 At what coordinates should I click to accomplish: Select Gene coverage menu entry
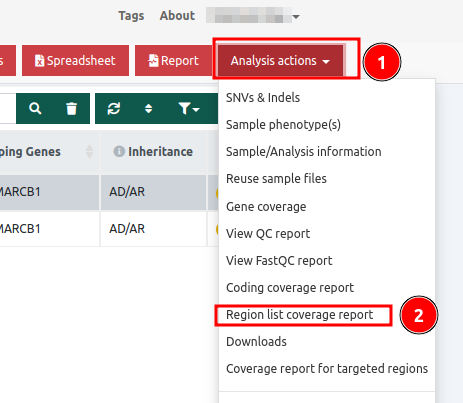click(x=266, y=207)
